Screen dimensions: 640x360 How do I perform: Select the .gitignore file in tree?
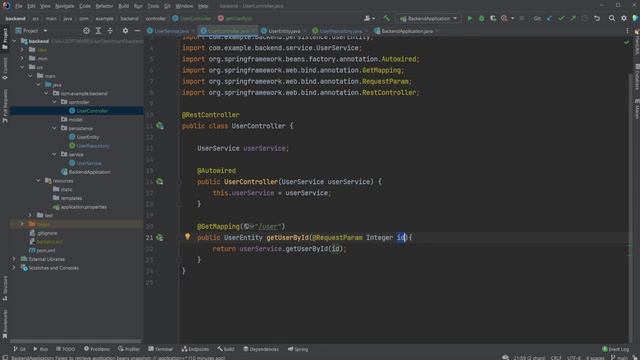47,233
